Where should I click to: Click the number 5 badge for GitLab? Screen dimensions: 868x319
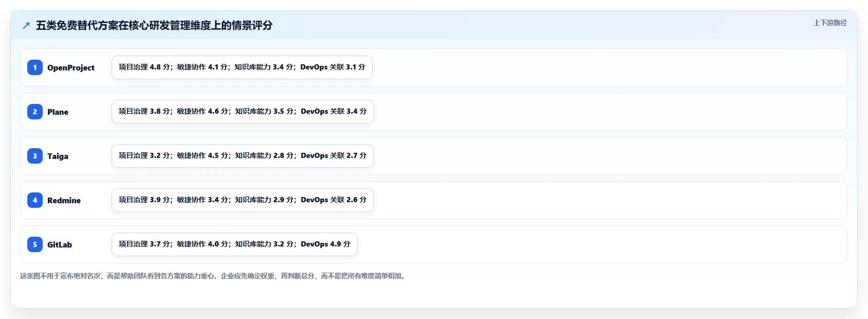pos(35,244)
